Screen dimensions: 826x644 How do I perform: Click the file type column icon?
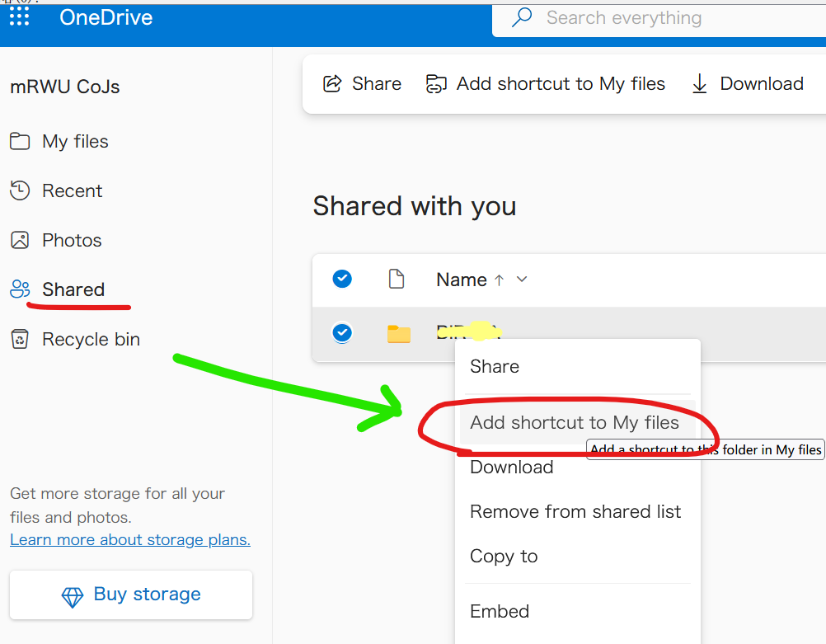pyautogui.click(x=397, y=279)
